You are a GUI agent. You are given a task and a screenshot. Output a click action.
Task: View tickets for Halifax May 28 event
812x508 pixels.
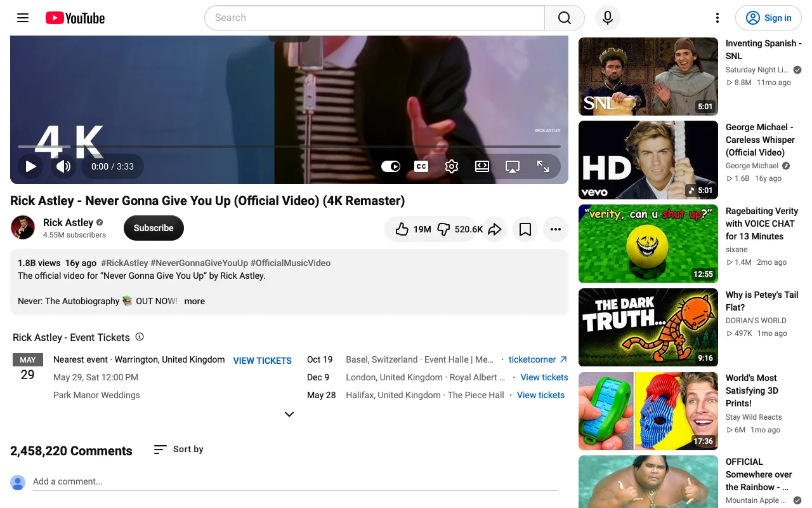[540, 395]
